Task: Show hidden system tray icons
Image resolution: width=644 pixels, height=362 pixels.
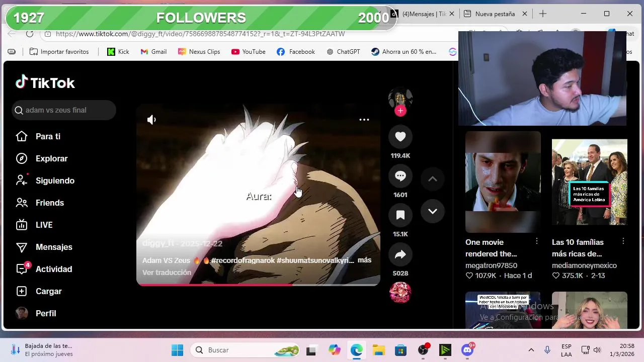Action: tap(531, 350)
